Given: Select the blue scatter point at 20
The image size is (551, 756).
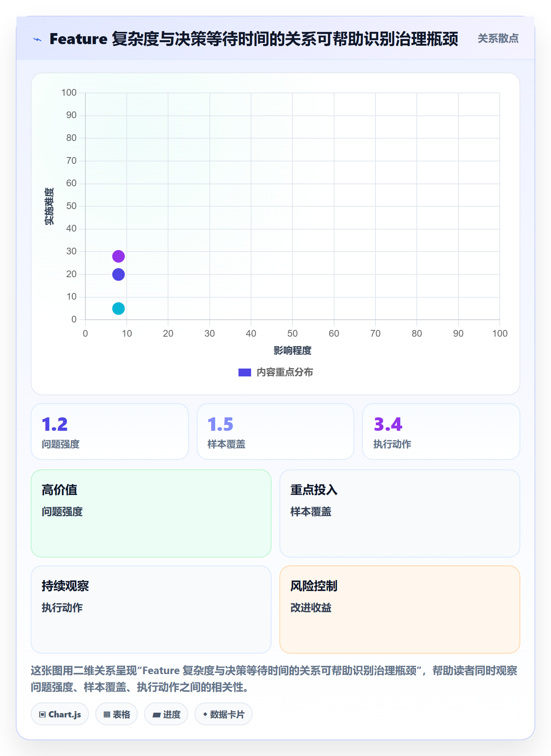Looking at the screenshot, I should [118, 274].
